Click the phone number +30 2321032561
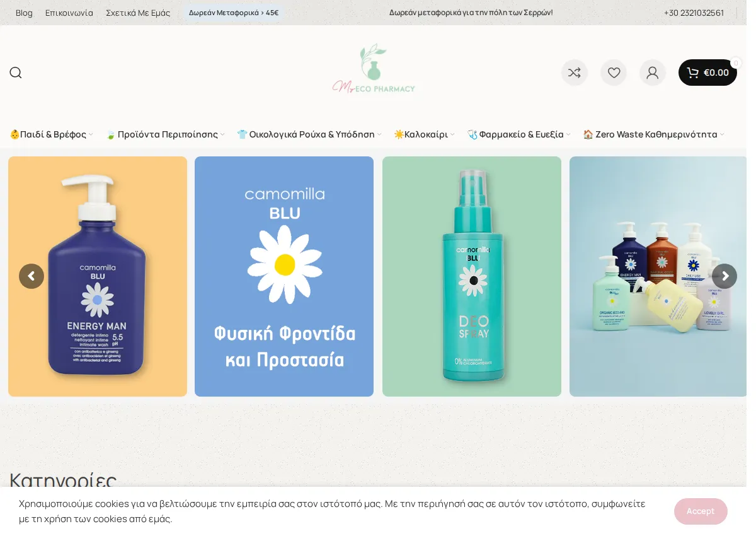Screen dimensions: 756x536 (694, 13)
